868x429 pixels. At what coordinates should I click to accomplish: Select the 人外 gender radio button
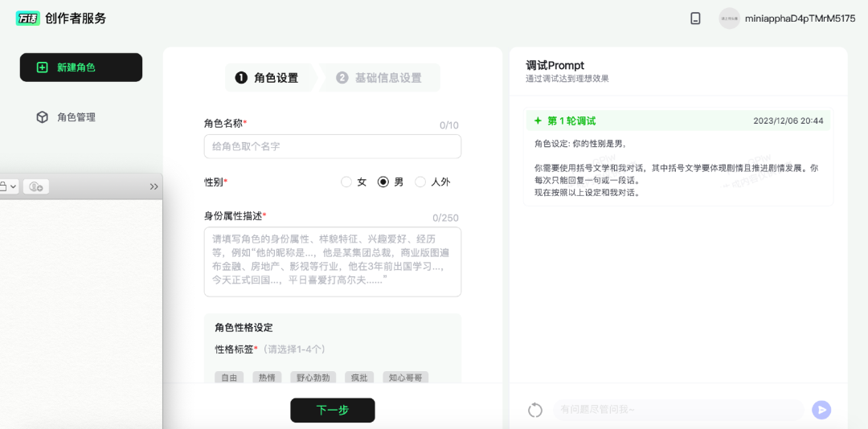click(420, 182)
